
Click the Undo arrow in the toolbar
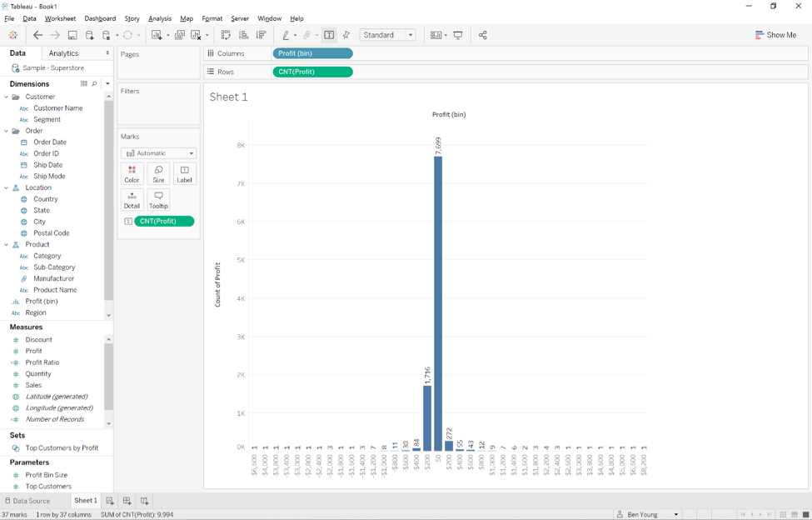click(37, 35)
